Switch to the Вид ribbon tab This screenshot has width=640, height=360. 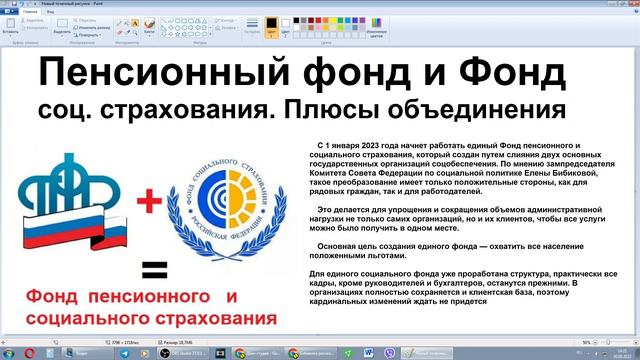50,12
